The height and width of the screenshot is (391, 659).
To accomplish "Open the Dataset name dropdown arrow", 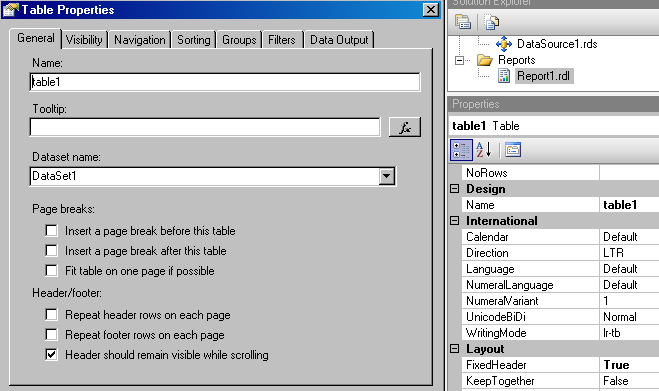I will [387, 176].
